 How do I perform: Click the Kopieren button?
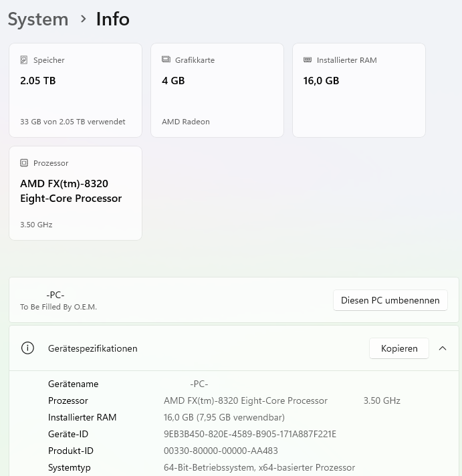(399, 348)
